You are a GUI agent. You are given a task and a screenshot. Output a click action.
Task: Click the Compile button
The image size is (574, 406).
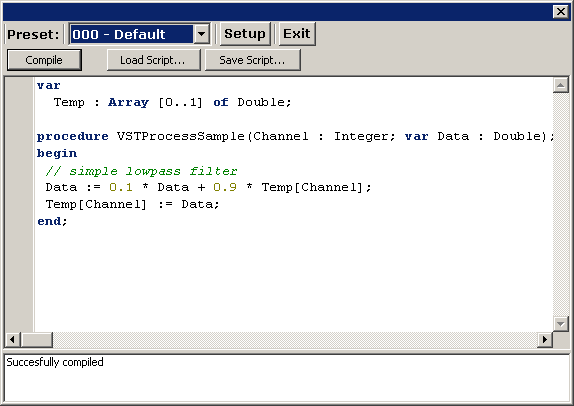(44, 60)
